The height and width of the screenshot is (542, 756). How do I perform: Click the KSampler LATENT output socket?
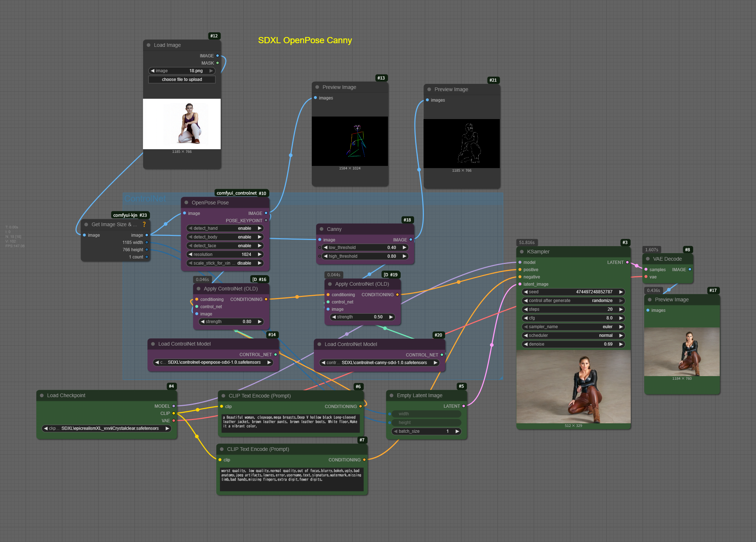627,262
